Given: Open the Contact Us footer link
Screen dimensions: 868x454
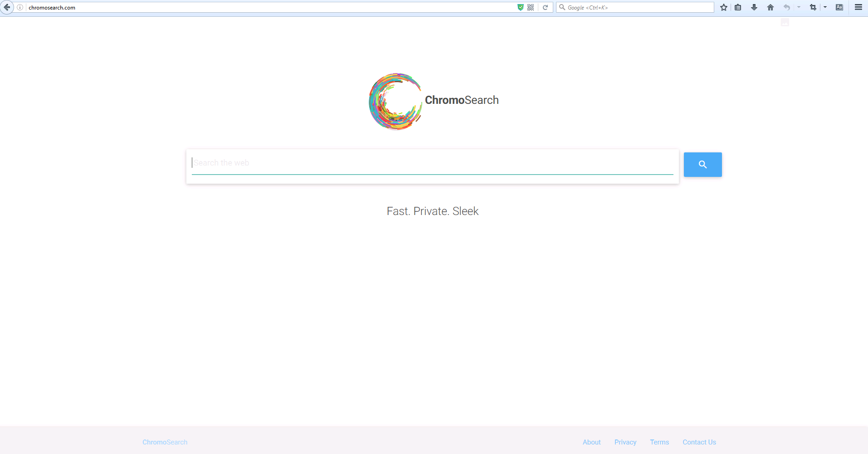Looking at the screenshot, I should click(x=699, y=442).
